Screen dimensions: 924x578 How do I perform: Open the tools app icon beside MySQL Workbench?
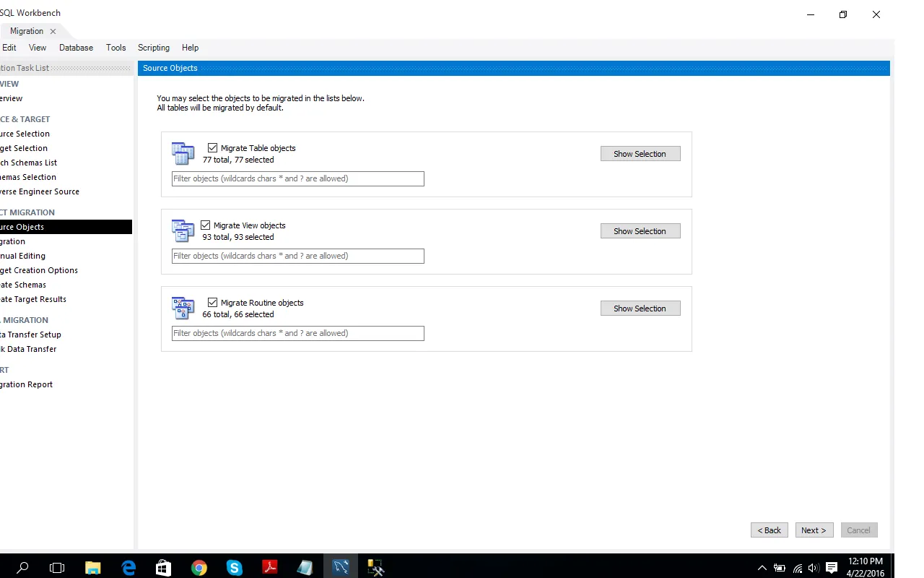pos(375,567)
